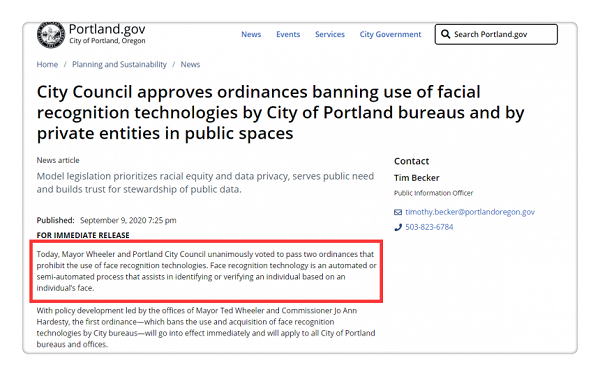Click the FOR IMMEDIATE RELEASE heading
600x376 pixels.
point(83,235)
